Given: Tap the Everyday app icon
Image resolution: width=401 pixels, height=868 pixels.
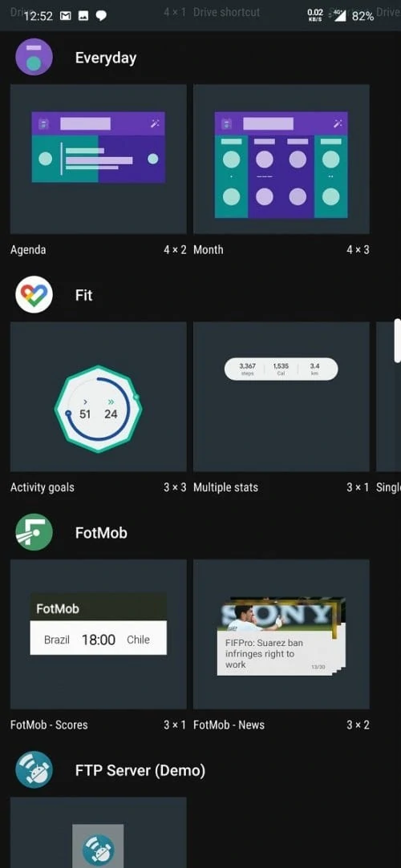Looking at the screenshot, I should (x=34, y=57).
